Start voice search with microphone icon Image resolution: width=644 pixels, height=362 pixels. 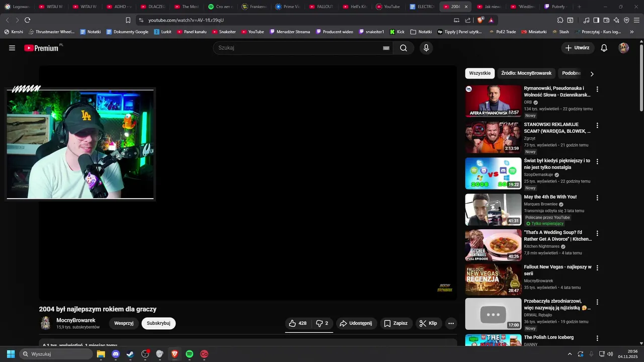click(426, 48)
